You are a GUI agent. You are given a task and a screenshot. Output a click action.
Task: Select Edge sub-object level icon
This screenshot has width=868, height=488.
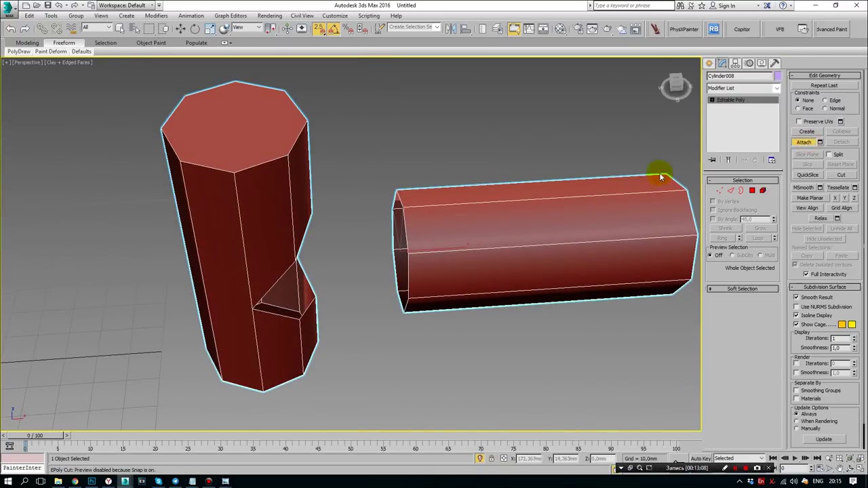pos(730,190)
